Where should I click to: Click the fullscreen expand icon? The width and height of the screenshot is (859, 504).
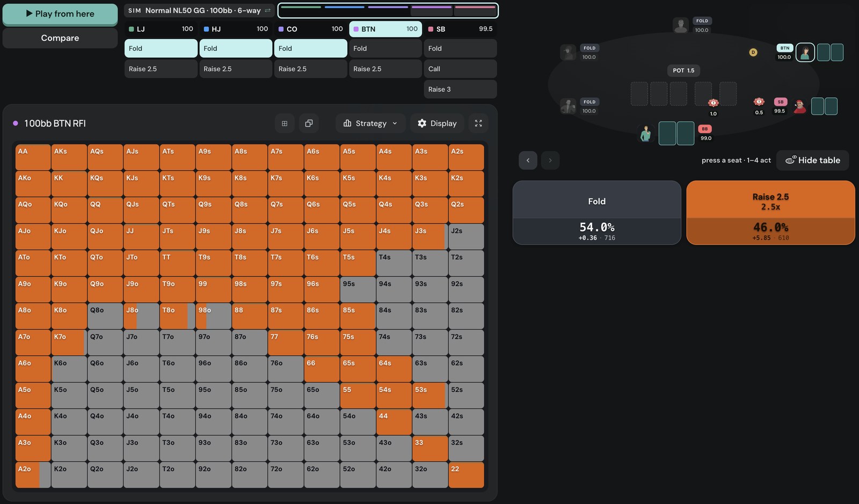coord(478,123)
